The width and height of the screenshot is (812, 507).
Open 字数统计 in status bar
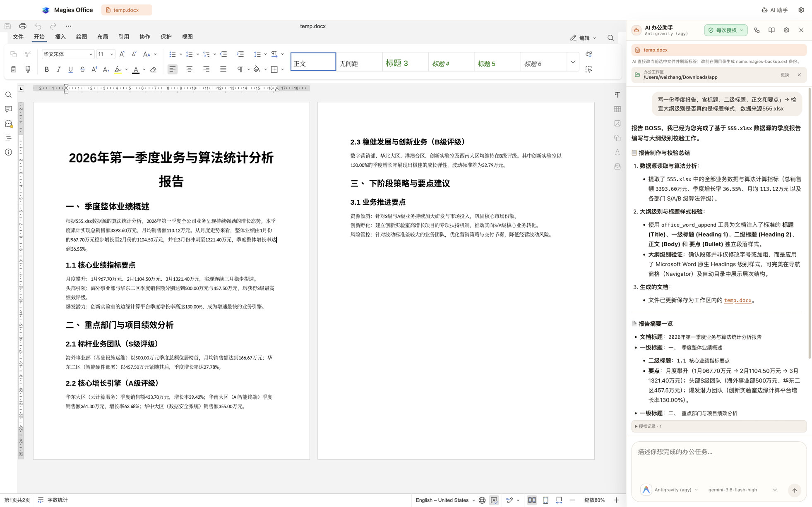[53, 500]
